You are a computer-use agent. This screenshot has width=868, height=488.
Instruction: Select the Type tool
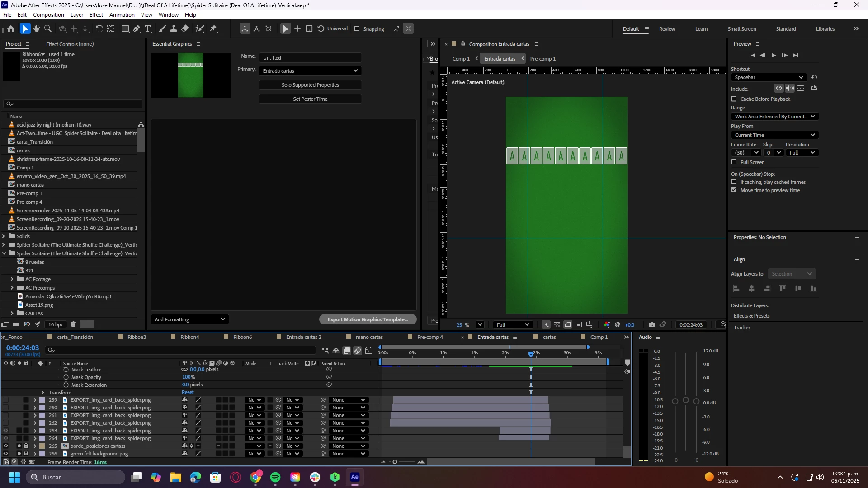(148, 28)
